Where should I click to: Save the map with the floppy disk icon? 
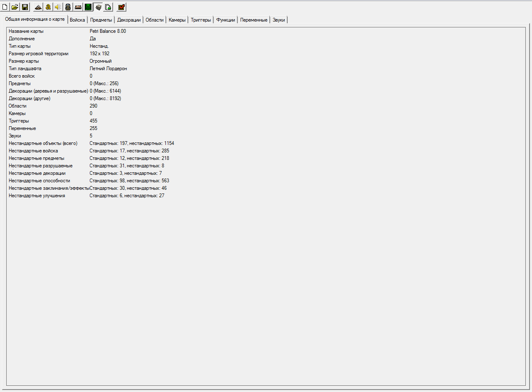[x=25, y=7]
